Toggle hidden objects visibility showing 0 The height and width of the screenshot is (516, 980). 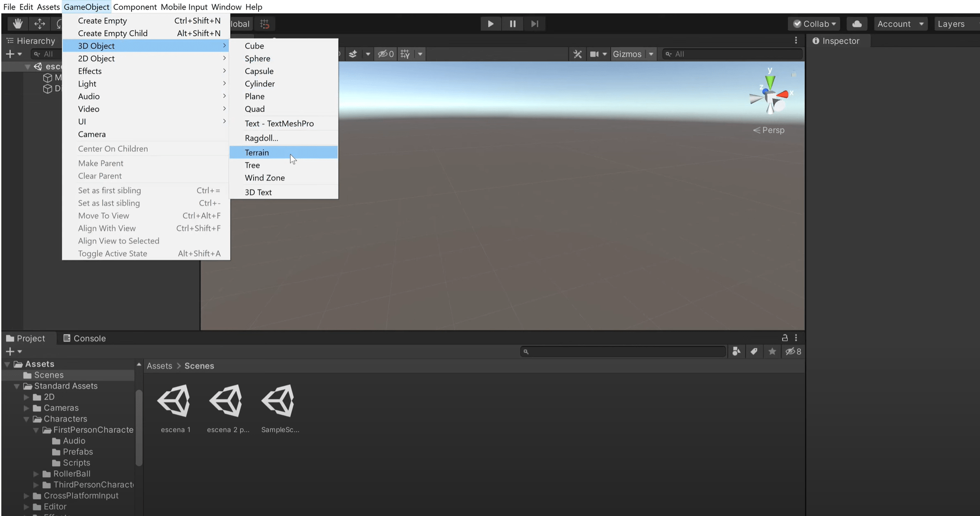pyautogui.click(x=385, y=54)
